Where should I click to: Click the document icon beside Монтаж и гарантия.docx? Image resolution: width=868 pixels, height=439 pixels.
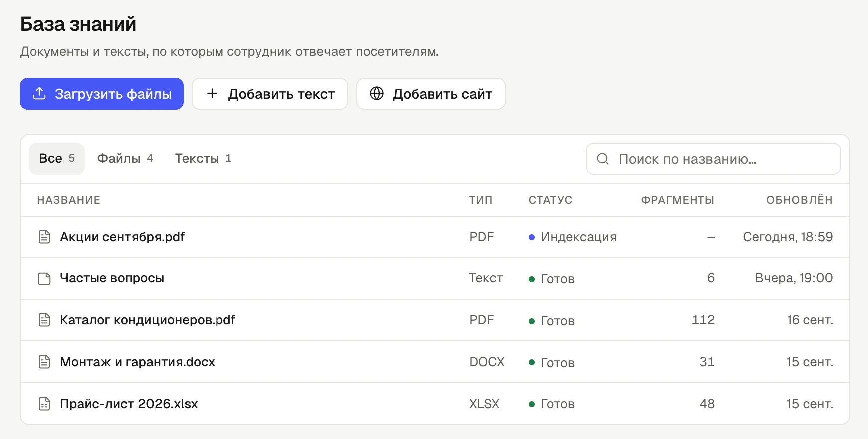point(44,362)
